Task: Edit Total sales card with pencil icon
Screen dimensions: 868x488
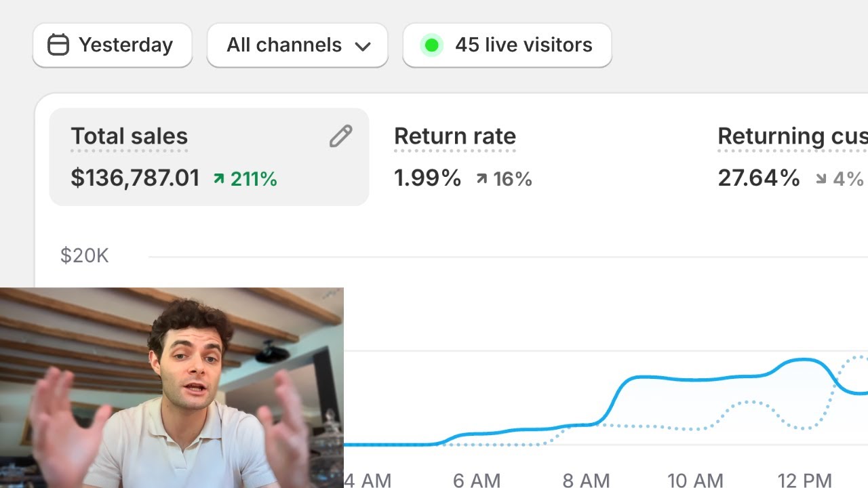Action: coord(340,136)
